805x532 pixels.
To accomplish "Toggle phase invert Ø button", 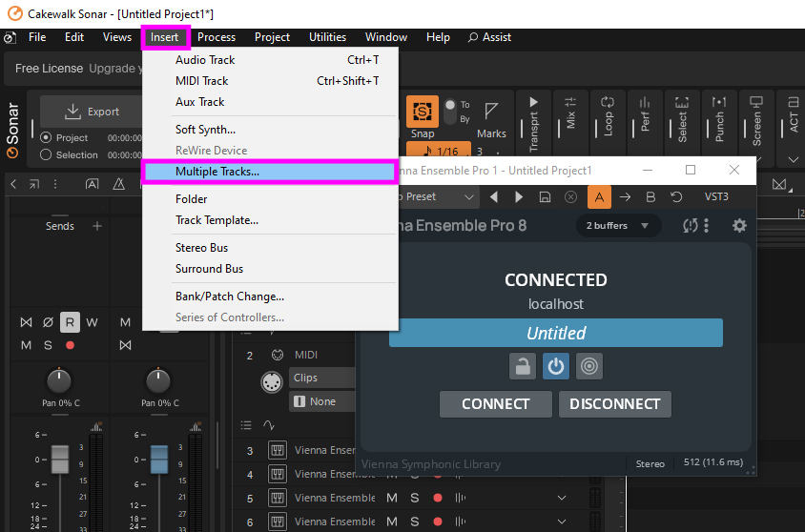I will (48, 322).
